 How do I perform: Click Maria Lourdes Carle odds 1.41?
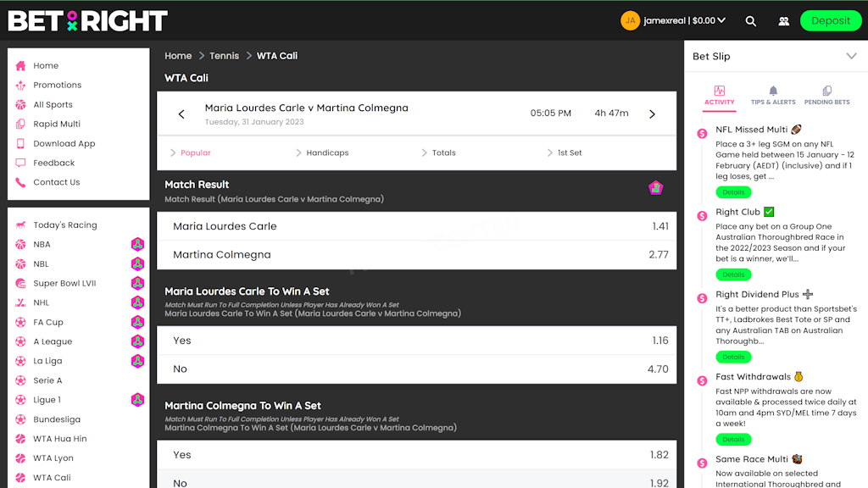(417, 226)
